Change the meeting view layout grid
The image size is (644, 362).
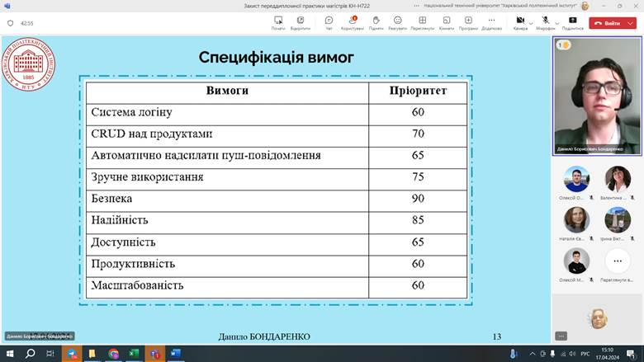tap(422, 23)
